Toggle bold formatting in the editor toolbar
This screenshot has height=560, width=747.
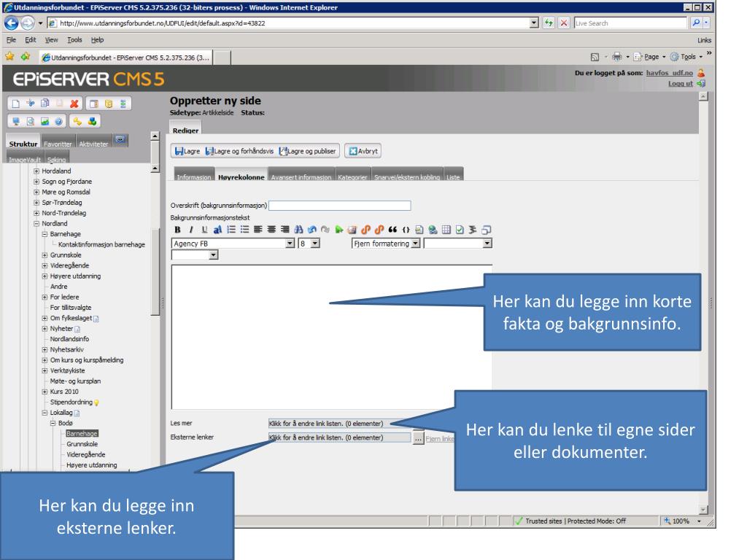click(178, 230)
